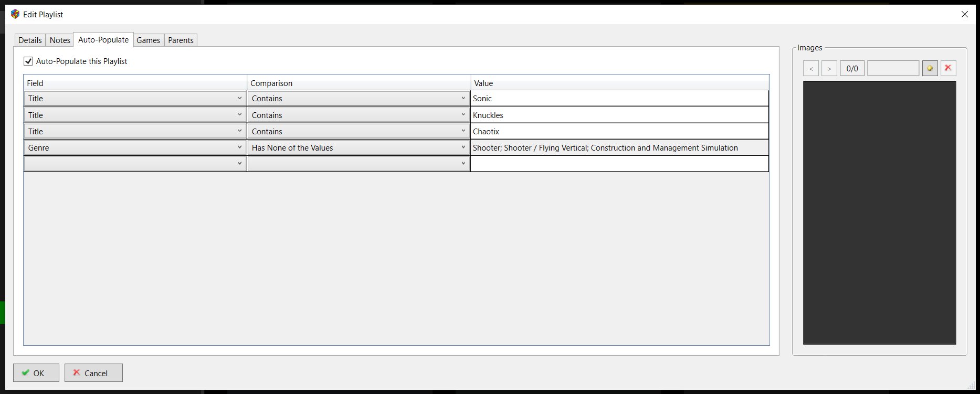This screenshot has width=980, height=394.
Task: Switch to the Details tab
Action: click(x=30, y=40)
